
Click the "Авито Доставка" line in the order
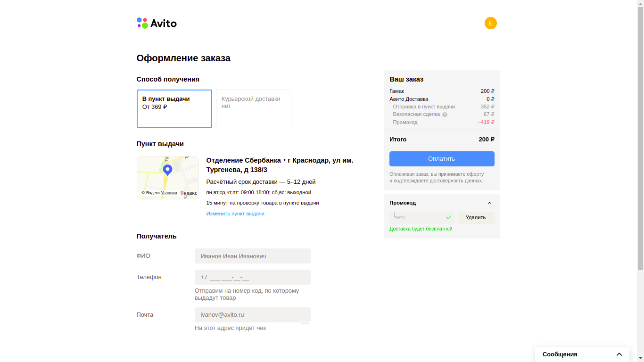(x=409, y=99)
